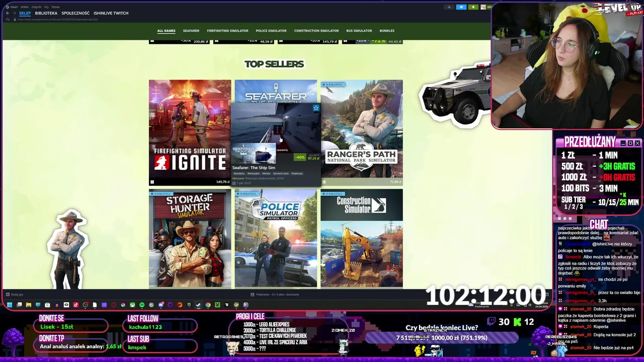The image size is (644, 362).
Task: Open the SPOŁECZNOŚĆ community tab
Action: coord(75,13)
